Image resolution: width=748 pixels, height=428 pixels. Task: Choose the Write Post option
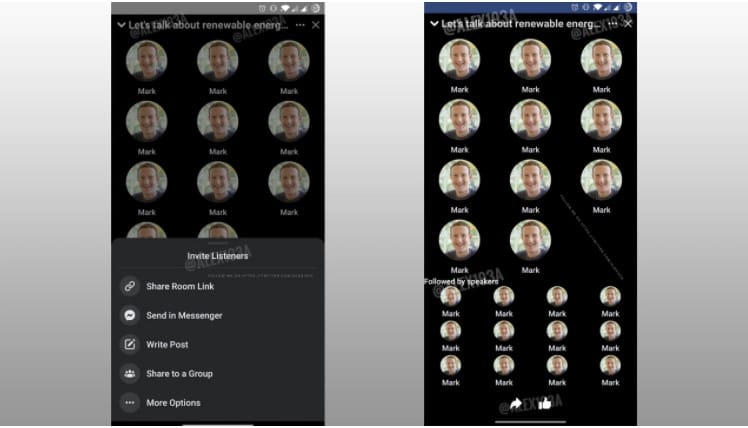(x=167, y=344)
